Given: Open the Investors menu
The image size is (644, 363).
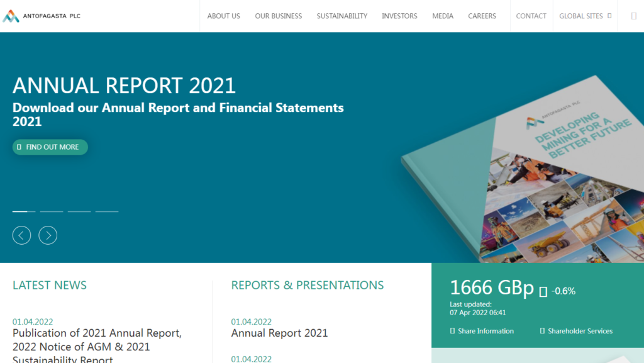Looking at the screenshot, I should click(399, 16).
